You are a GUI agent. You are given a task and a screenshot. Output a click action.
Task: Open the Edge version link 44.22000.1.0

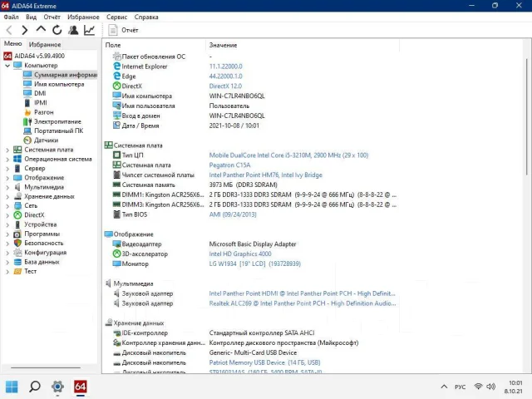tap(225, 76)
